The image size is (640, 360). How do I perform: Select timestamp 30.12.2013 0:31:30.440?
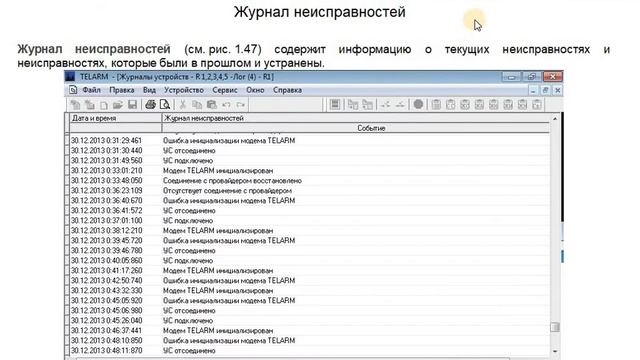click(x=107, y=151)
